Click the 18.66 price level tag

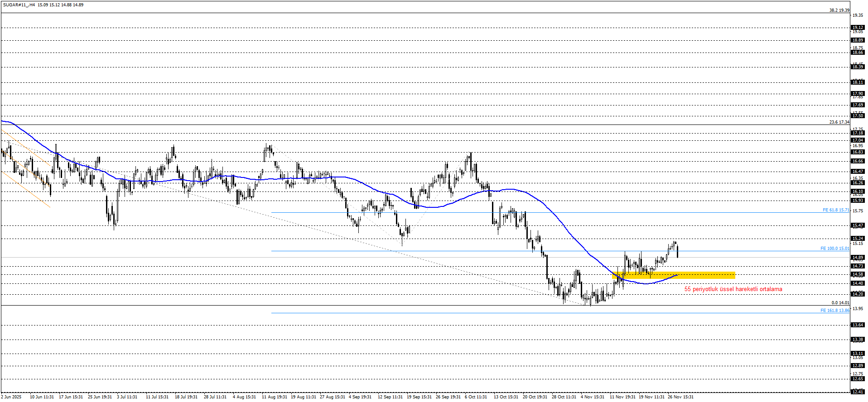[x=858, y=53]
